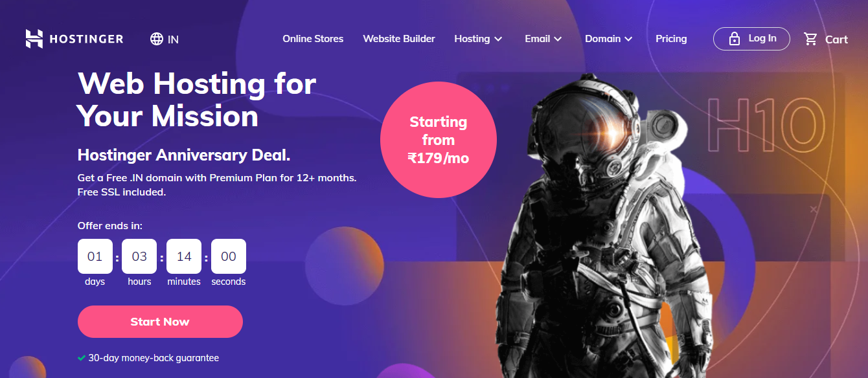Viewport: 868px width, 378px height.
Task: Click the green checkmark beside money-back guarantee
Action: coord(82,357)
